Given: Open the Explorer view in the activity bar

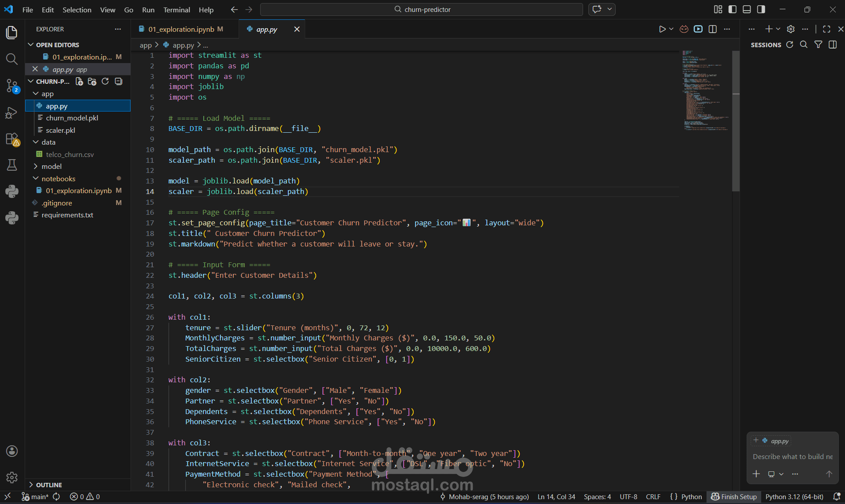Looking at the screenshot, I should 12,33.
